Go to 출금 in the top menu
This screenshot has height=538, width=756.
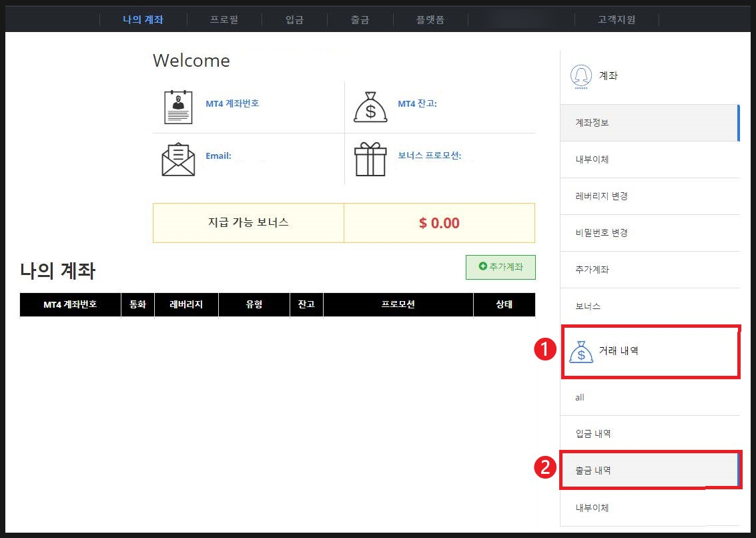click(360, 20)
